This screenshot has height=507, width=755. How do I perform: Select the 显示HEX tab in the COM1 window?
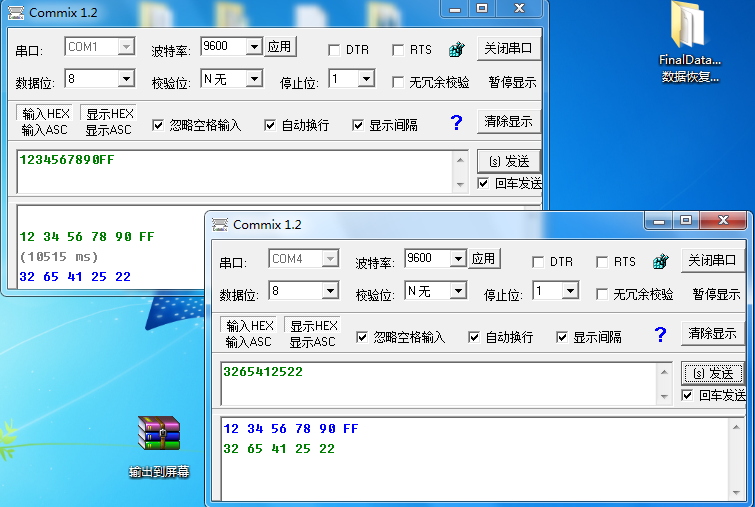click(109, 114)
